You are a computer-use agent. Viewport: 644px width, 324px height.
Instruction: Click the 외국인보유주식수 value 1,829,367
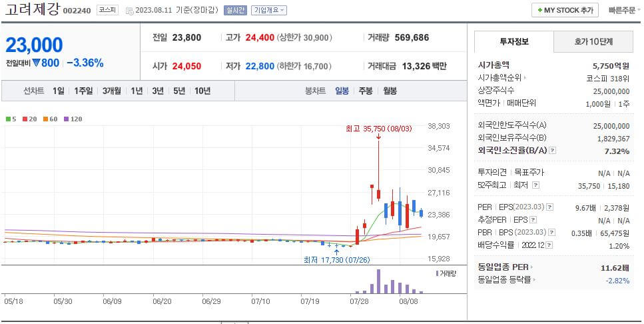[x=613, y=139]
